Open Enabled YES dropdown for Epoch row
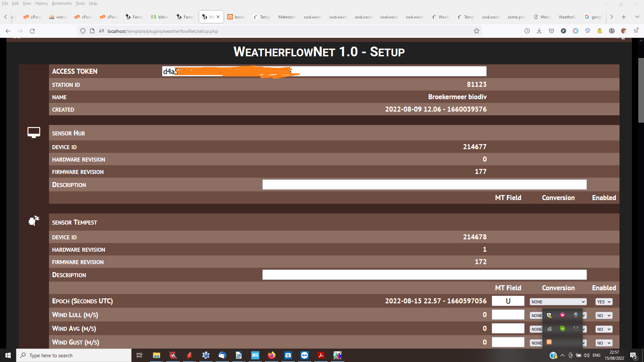Viewport: 644px width, 362px height. coord(604,302)
